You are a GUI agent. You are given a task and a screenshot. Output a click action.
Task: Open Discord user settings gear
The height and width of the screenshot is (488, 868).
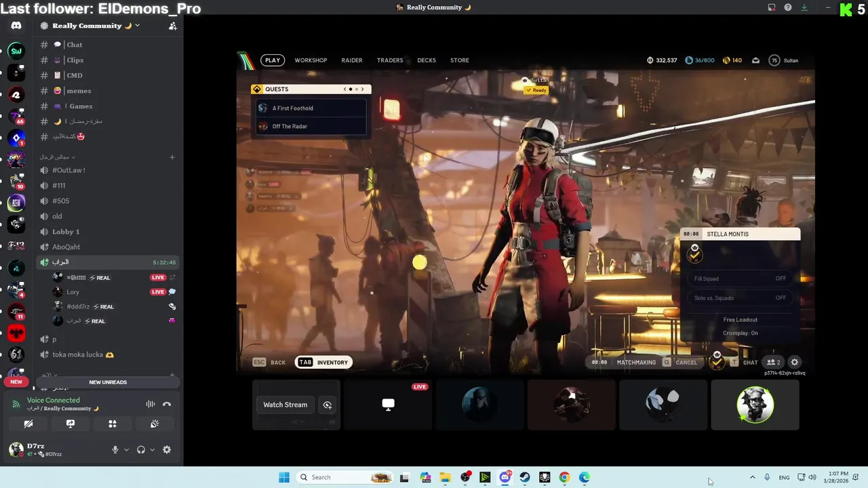pos(167,449)
